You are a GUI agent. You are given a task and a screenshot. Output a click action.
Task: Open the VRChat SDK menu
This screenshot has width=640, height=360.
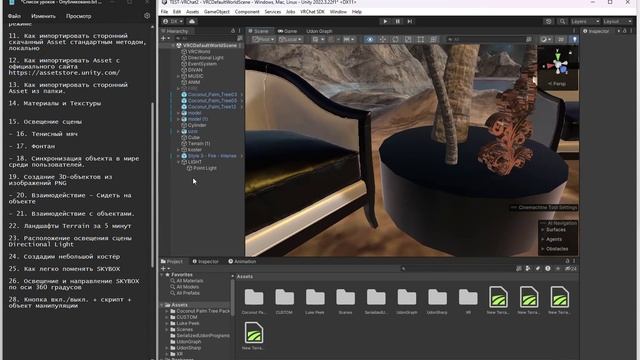(312, 12)
